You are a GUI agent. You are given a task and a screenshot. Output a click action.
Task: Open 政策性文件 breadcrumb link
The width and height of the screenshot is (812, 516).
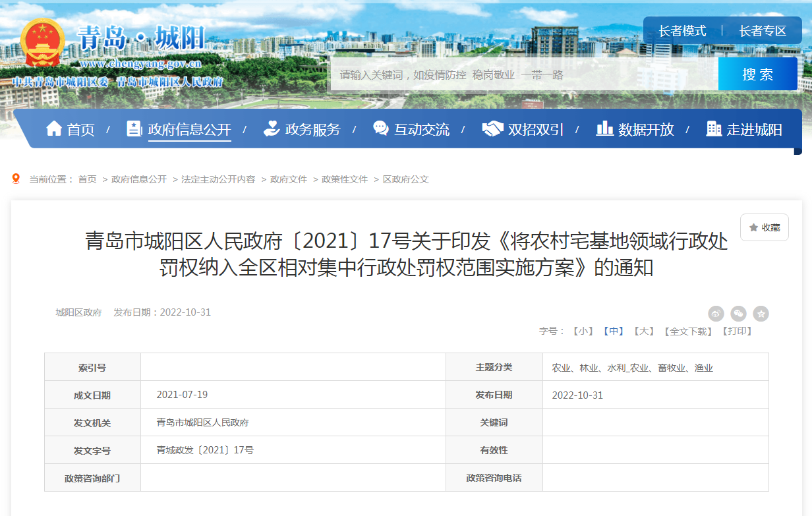pos(345,179)
